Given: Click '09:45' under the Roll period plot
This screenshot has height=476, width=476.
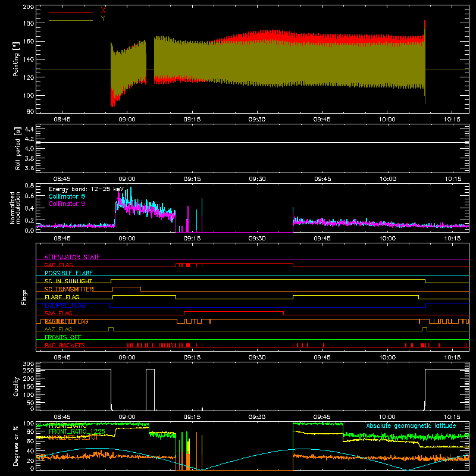Looking at the screenshot, I should [x=322, y=179].
